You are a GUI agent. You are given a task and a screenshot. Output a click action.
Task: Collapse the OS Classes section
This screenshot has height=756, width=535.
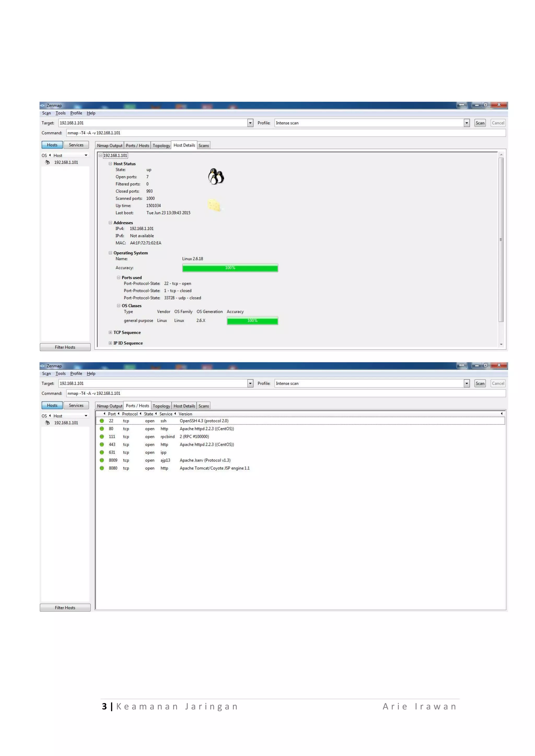tap(119, 306)
